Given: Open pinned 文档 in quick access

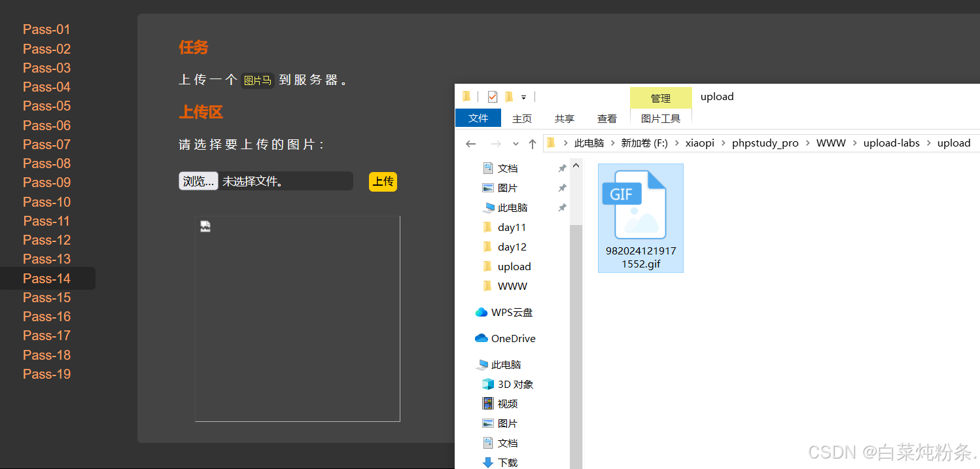Looking at the screenshot, I should point(508,168).
